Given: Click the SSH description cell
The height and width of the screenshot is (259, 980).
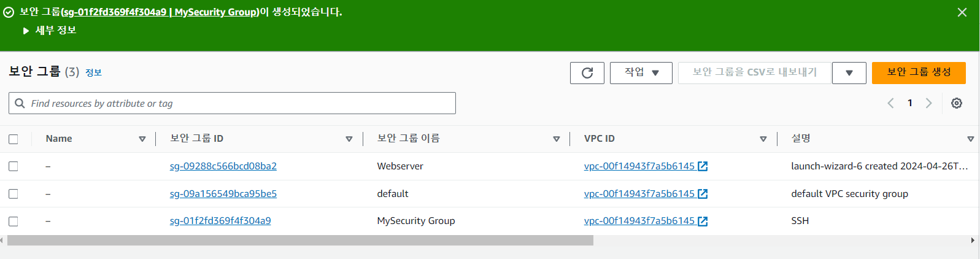Looking at the screenshot, I should 800,221.
